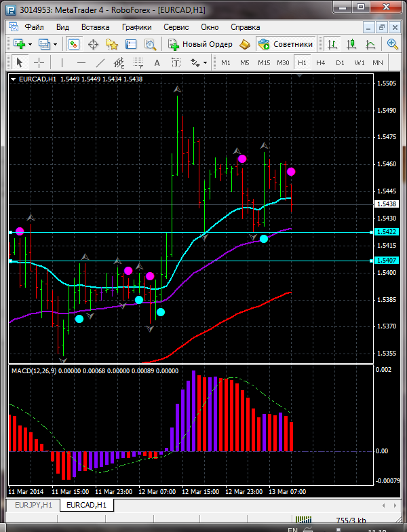Switch chart to Bar Chart mode

point(332,44)
